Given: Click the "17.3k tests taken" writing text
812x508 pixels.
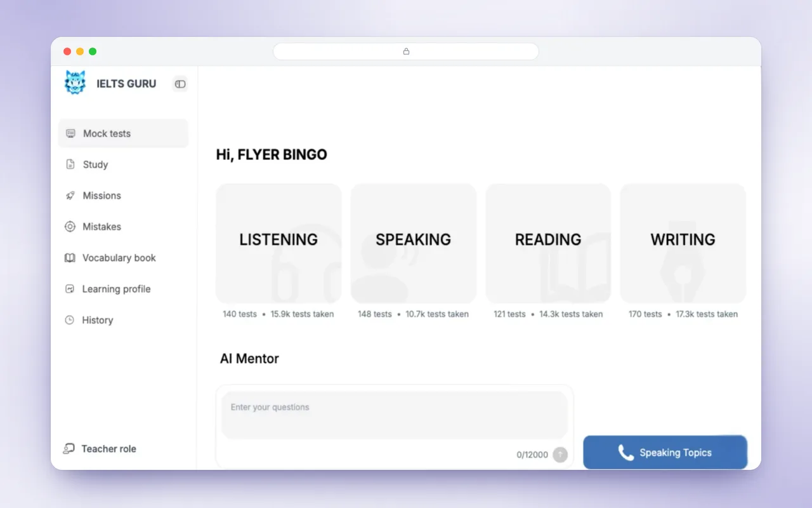Looking at the screenshot, I should [707, 314].
